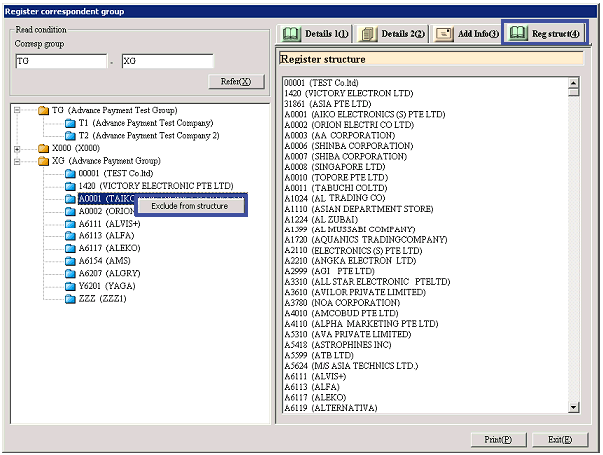Click the folder icon for A6111 ALVIS+
This screenshot has height=455, width=603.
[x=70, y=224]
